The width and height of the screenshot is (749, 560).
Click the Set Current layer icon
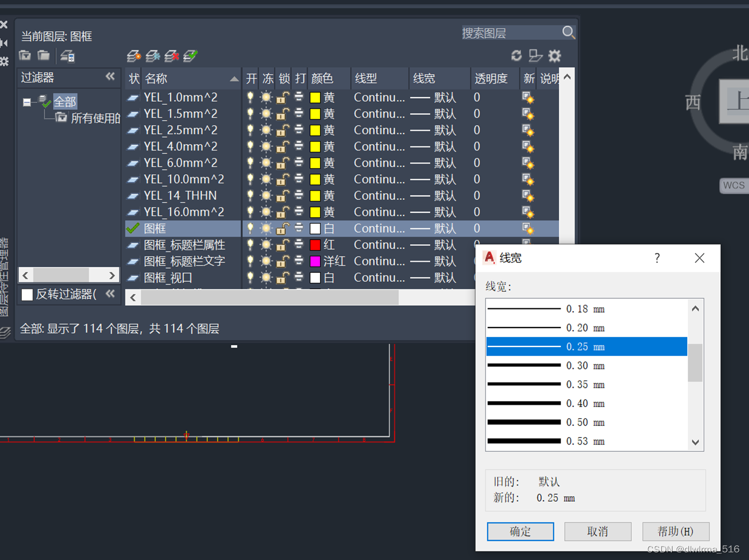point(190,56)
